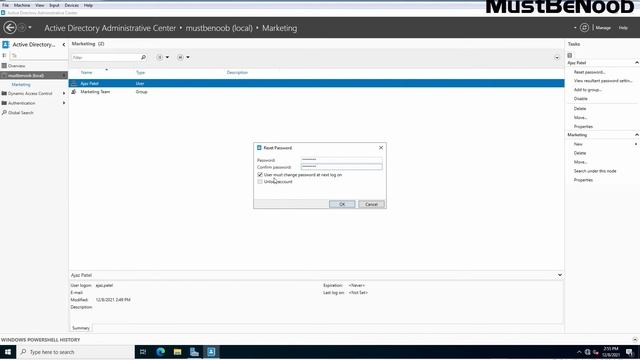Click the Filter search box
The width and height of the screenshot is (640, 360).
pos(105,58)
